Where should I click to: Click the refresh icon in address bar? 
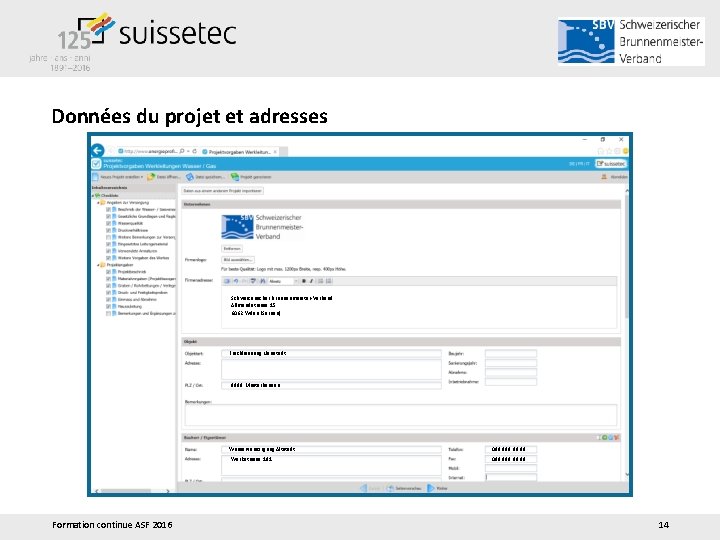(195, 151)
